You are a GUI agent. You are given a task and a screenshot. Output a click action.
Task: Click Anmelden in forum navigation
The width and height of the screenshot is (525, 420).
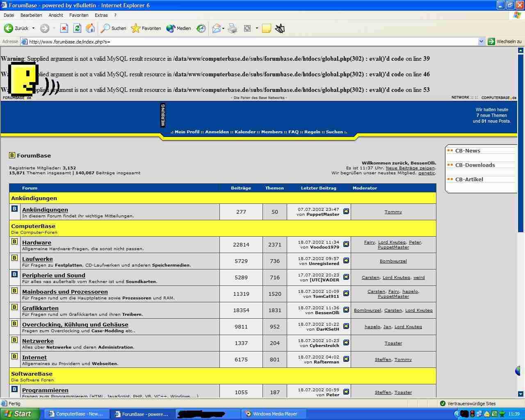pos(217,132)
